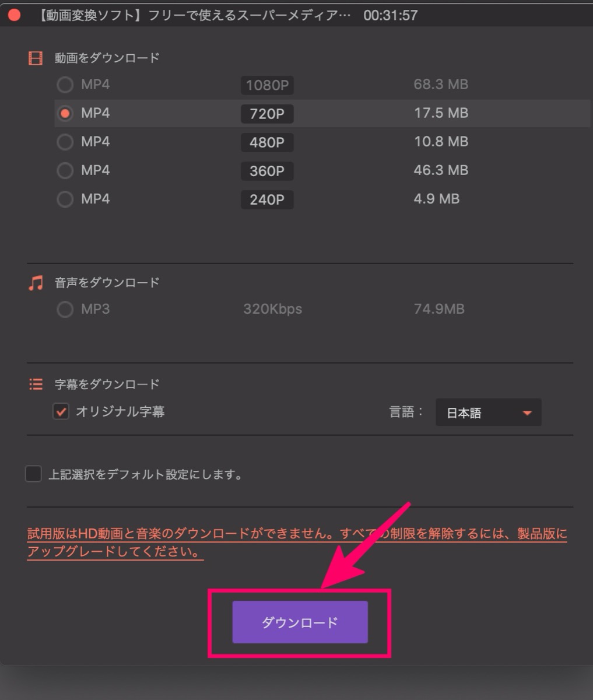593x700 pixels.
Task: Enable 上記選択をデフォルト設定にします checkbox
Action: (34, 474)
